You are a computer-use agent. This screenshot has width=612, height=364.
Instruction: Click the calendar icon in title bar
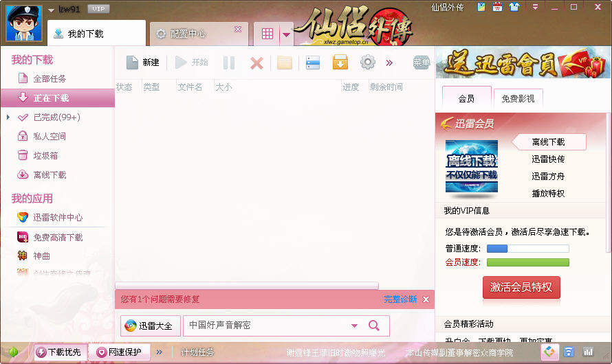pyautogui.click(x=497, y=7)
